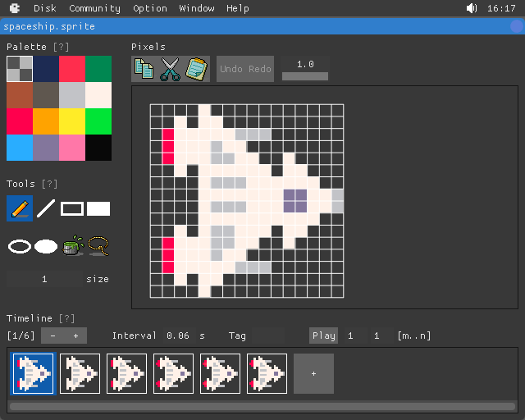The height and width of the screenshot is (420, 525).
Task: Open the Option menu
Action: tap(150, 8)
